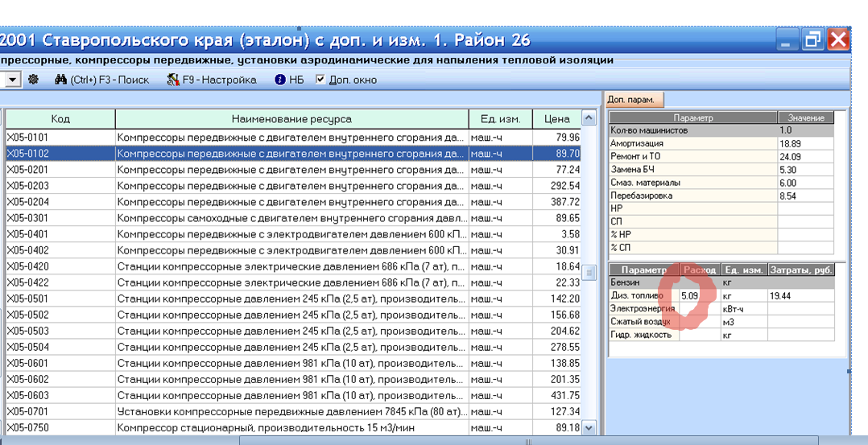The width and height of the screenshot is (868, 445).
Task: Select the Амортизация parameter row
Action: point(692,143)
